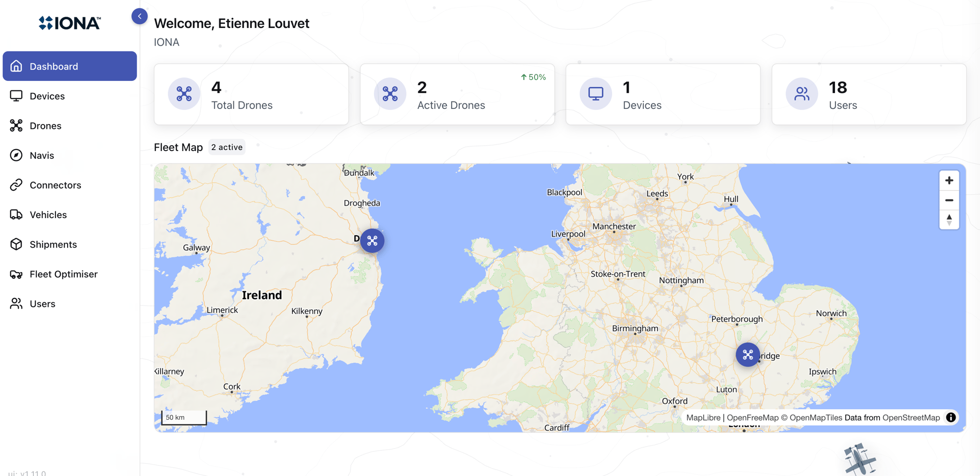
Task: Click the Fleet Optimiser icon
Action: [16, 274]
